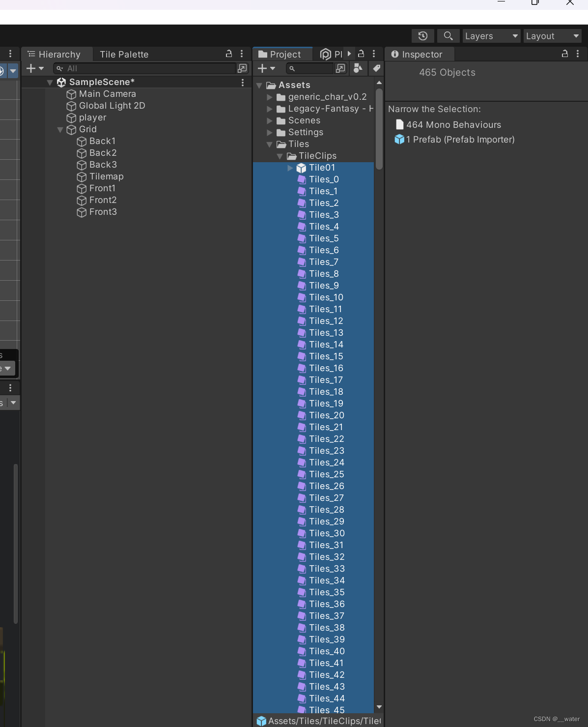
Task: Select Main Camera in Hierarchy
Action: coord(107,94)
